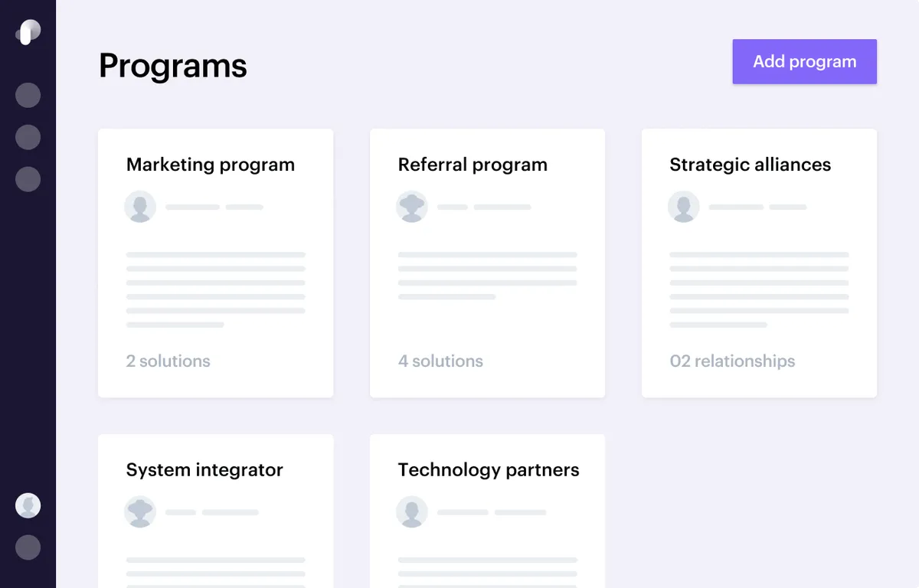Click the user profile avatar in the sidebar
Viewport: 919px width, 588px height.
tap(28, 505)
